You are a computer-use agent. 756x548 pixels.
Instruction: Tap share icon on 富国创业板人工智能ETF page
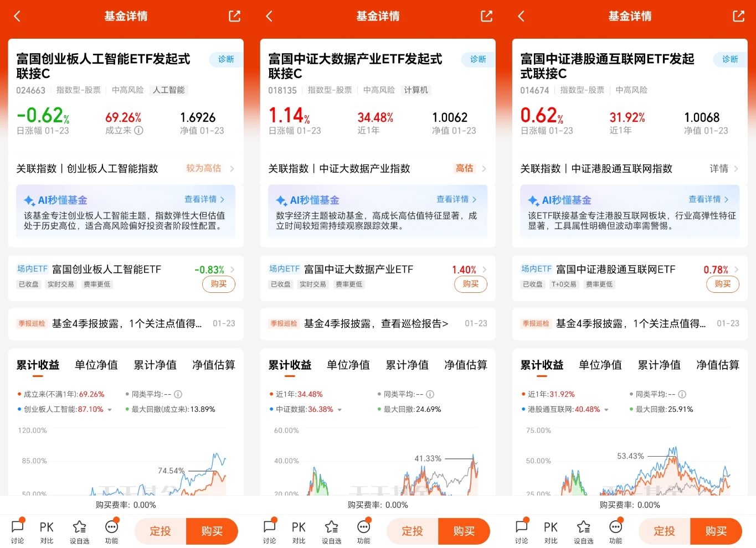point(235,16)
